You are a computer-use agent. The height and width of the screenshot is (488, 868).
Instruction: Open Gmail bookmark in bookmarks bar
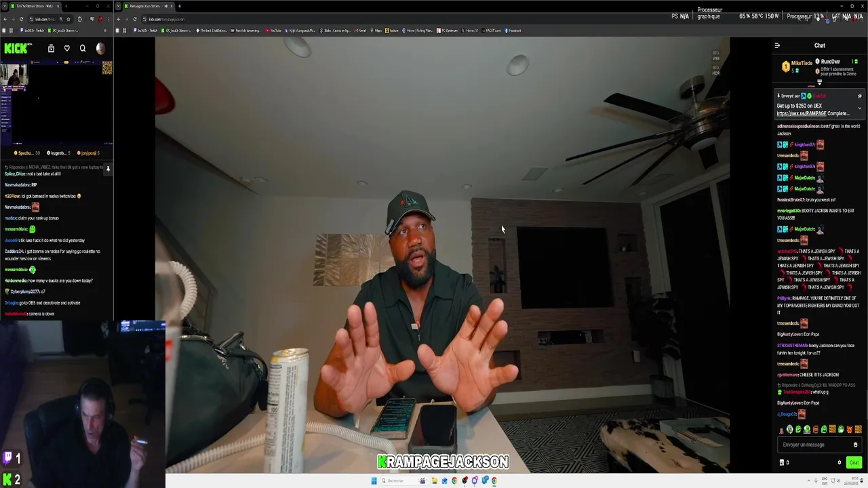[361, 30]
